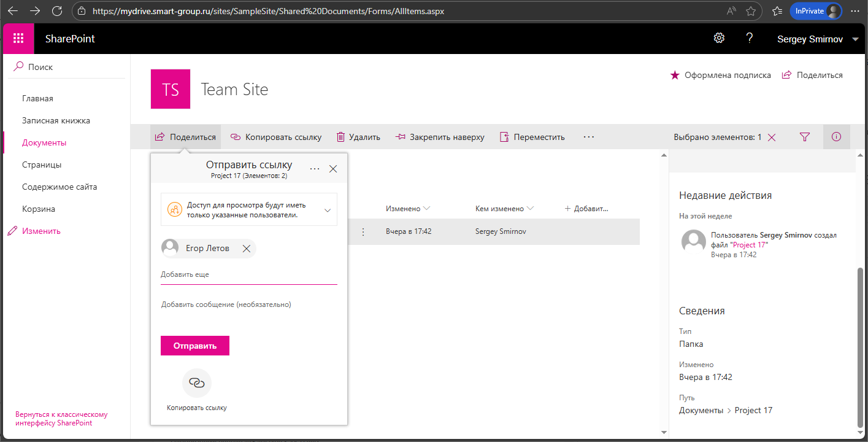This screenshot has width=868, height=442.
Task: Open settings gear in SharePoint header
Action: pos(719,38)
